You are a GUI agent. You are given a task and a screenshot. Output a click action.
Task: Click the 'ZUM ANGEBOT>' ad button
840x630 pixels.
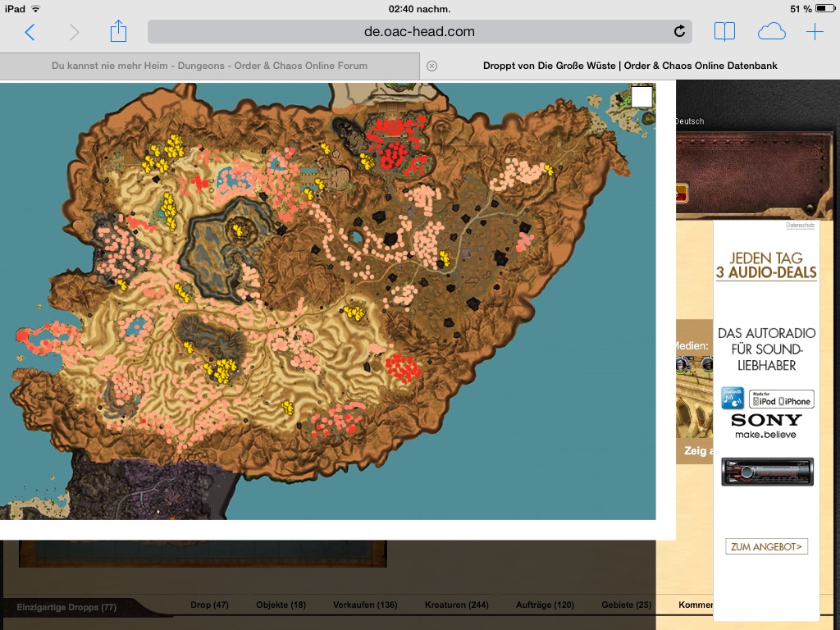766,546
